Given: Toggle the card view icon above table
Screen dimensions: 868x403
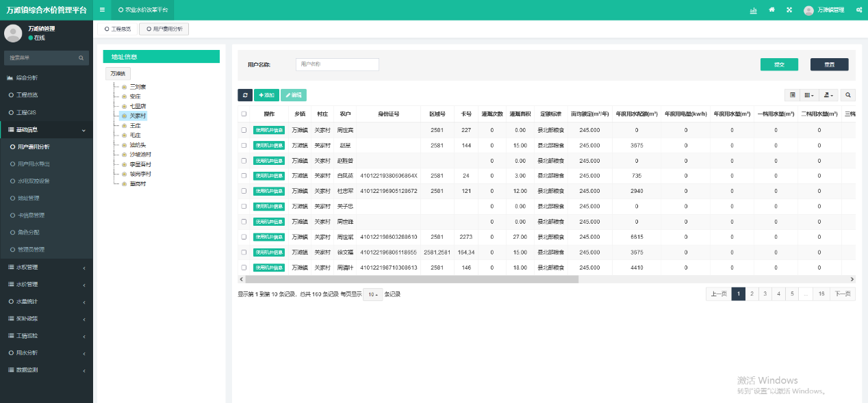Looking at the screenshot, I should (792, 95).
